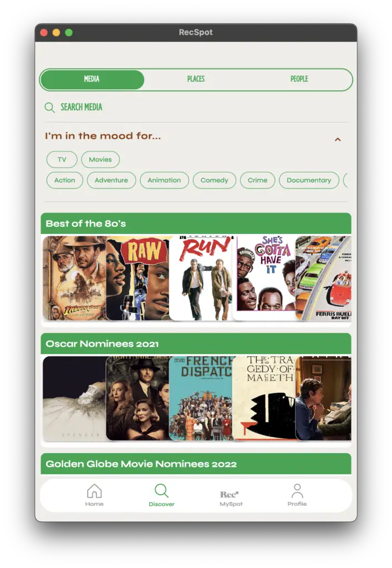Image resolution: width=392 pixels, height=568 pixels.
Task: Open the Oscar Nominees 2021 list
Action: pos(196,344)
